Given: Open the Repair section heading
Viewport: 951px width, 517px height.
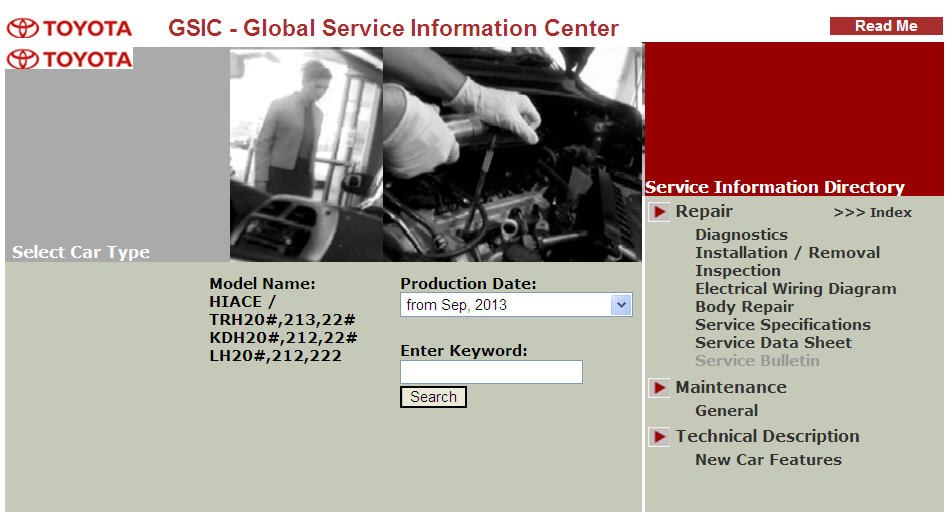Looking at the screenshot, I should [x=704, y=211].
